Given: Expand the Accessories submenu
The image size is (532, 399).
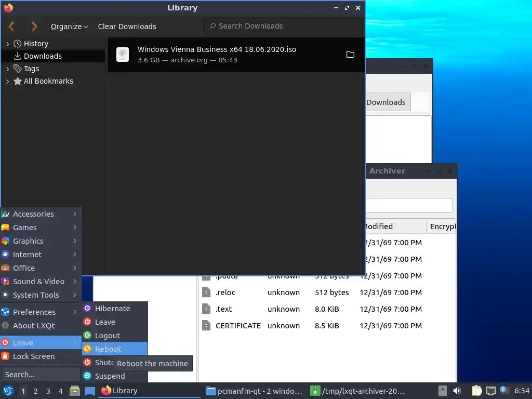Looking at the screenshot, I should (41, 214).
